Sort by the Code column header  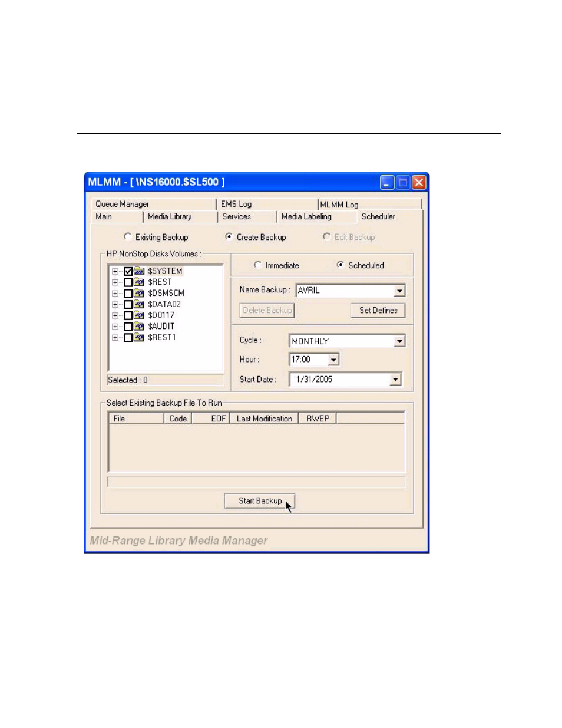178,419
